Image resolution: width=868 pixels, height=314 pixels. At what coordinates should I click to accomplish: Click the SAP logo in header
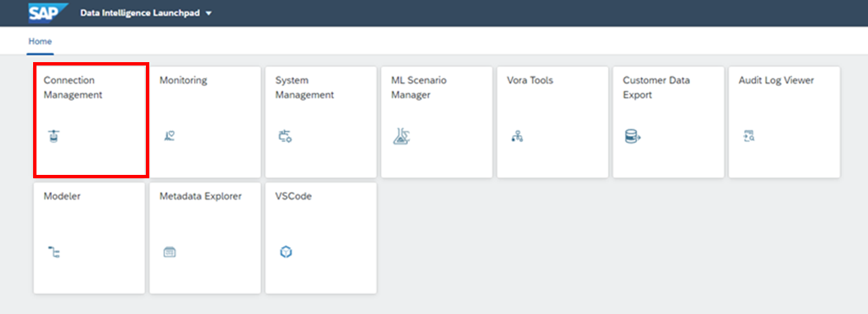[x=49, y=13]
